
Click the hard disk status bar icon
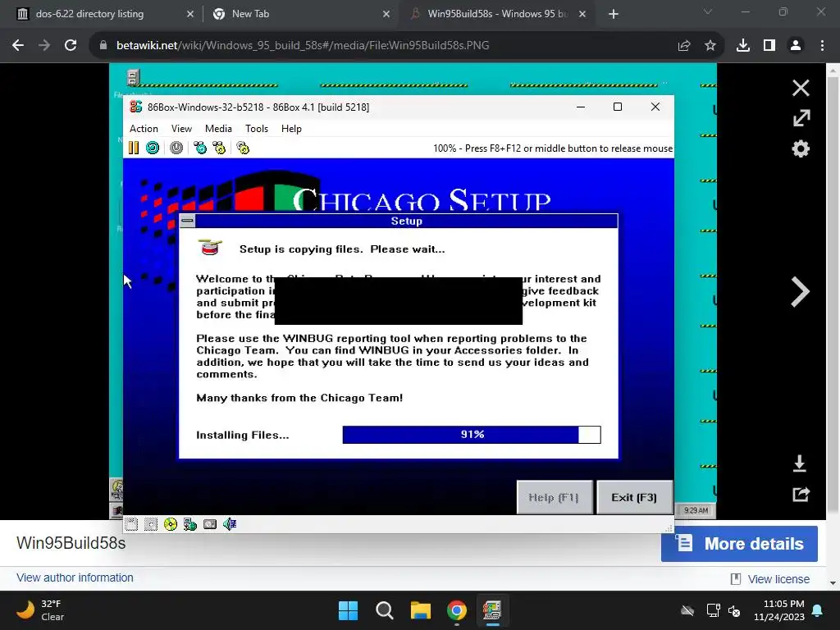[210, 524]
